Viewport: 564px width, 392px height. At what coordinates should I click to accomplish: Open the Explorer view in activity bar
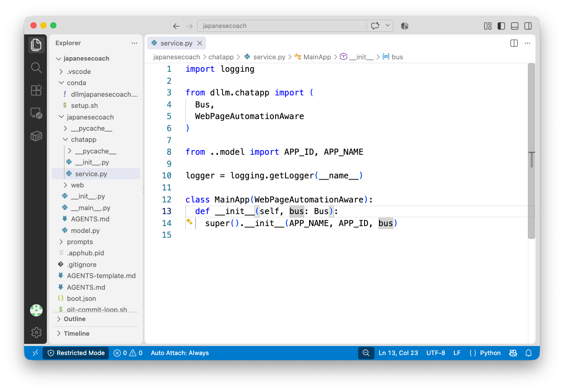tap(36, 45)
